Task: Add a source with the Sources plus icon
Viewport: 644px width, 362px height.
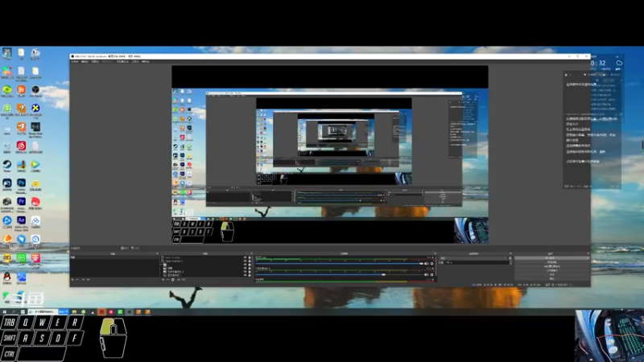Action: (x=163, y=279)
